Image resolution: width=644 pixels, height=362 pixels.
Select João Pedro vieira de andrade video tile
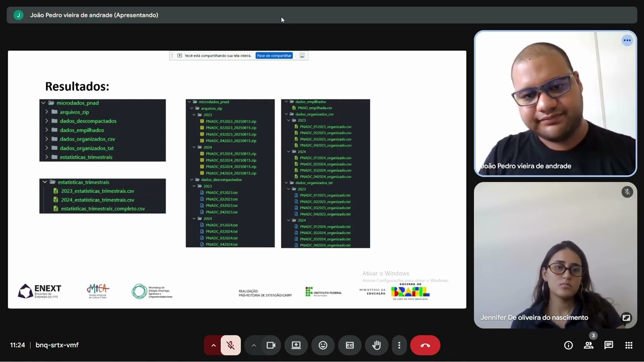[x=555, y=104]
